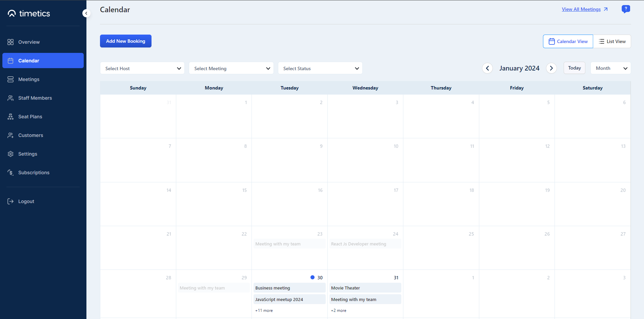Click the Add New Booking button
644x319 pixels.
click(x=125, y=41)
